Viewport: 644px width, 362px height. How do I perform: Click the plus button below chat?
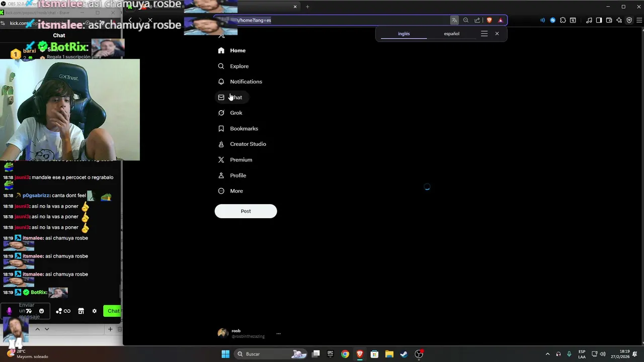click(x=110, y=329)
